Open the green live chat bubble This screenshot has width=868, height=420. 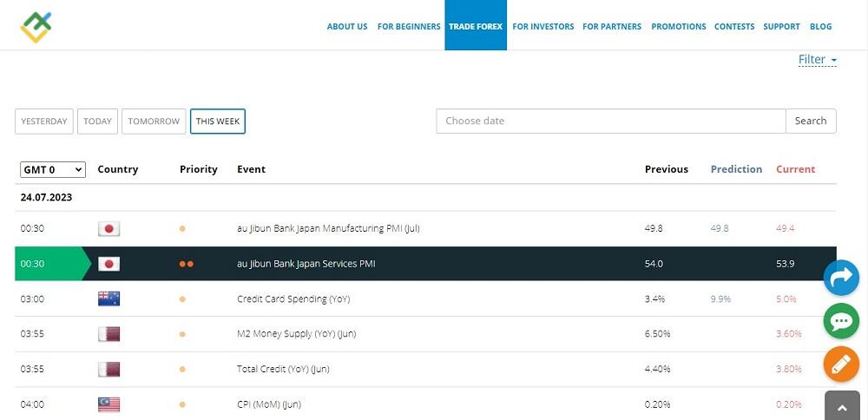pos(840,321)
